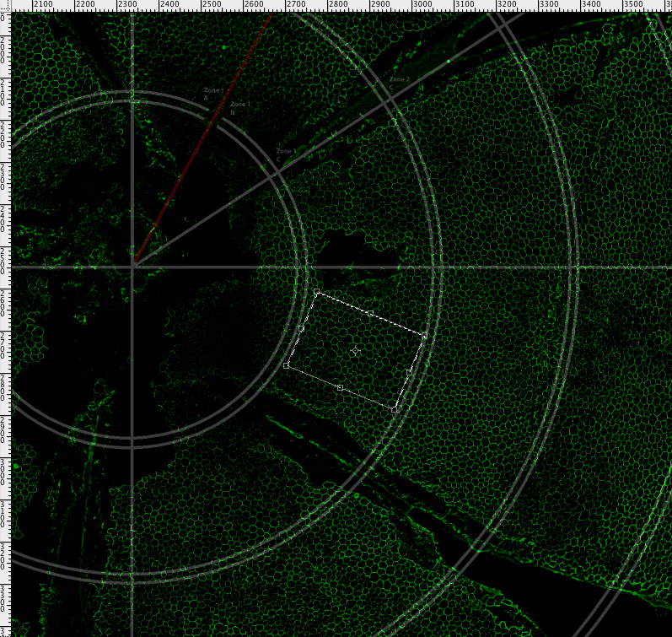Click the 2500 mark on horizontal ruler
The image size is (672, 637).
(212, 6)
